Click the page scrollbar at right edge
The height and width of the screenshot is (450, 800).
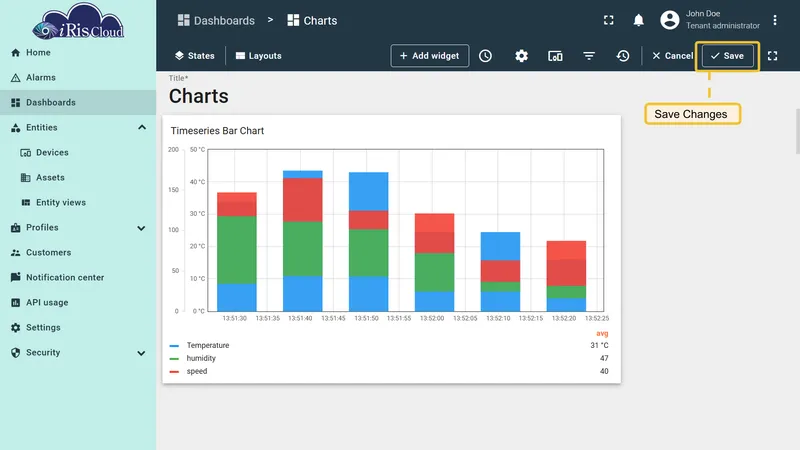pos(797,131)
